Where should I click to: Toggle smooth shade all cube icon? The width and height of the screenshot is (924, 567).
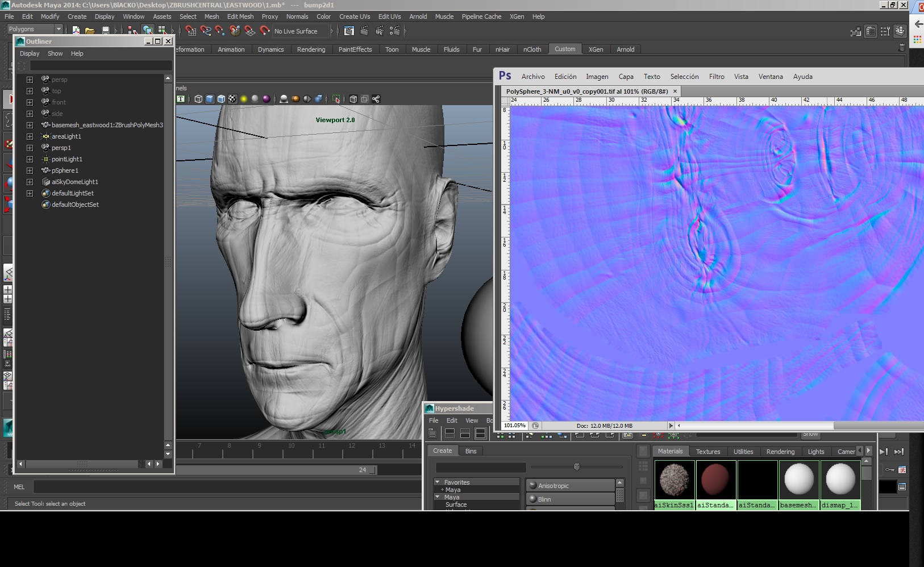210,99
